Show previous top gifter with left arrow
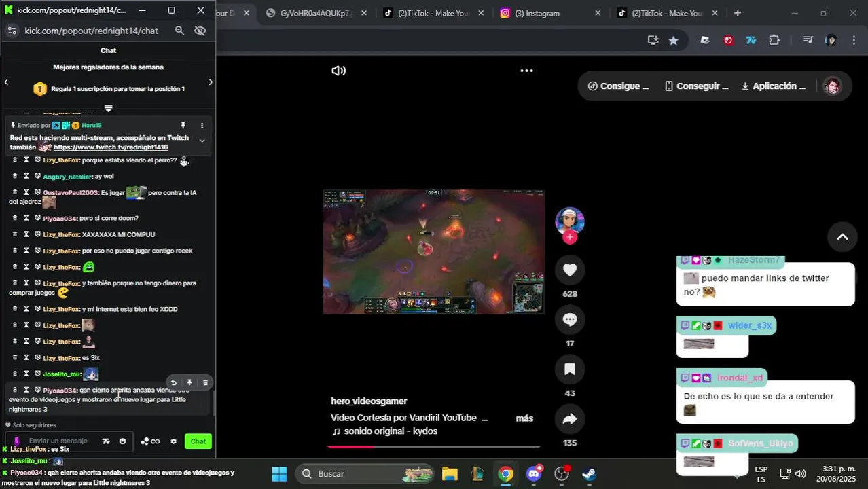 [6, 82]
